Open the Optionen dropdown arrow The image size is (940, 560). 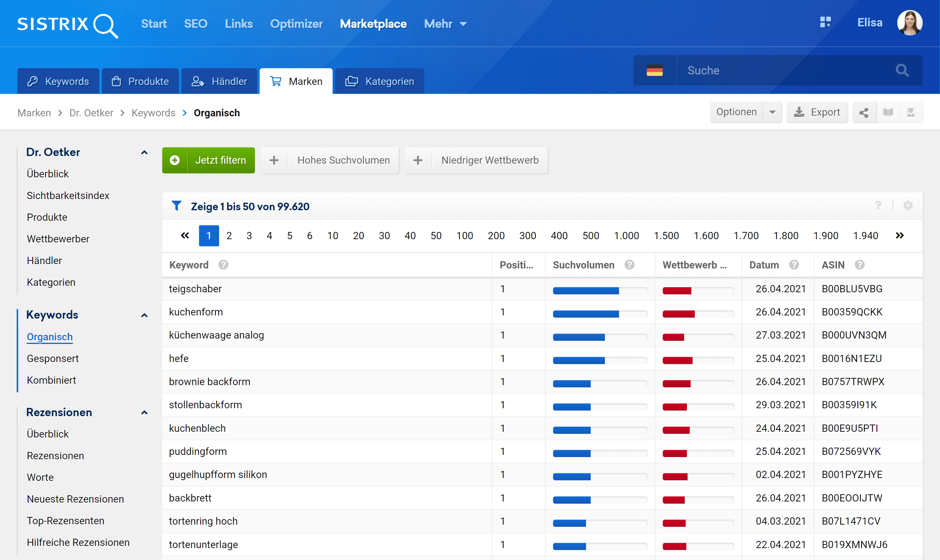point(772,112)
